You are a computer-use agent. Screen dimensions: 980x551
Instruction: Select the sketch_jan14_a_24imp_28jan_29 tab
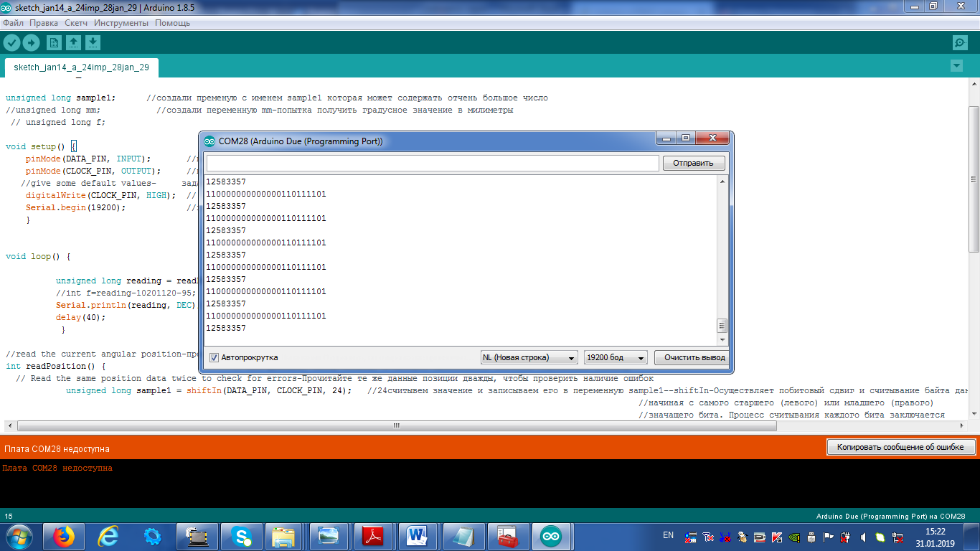click(x=81, y=67)
